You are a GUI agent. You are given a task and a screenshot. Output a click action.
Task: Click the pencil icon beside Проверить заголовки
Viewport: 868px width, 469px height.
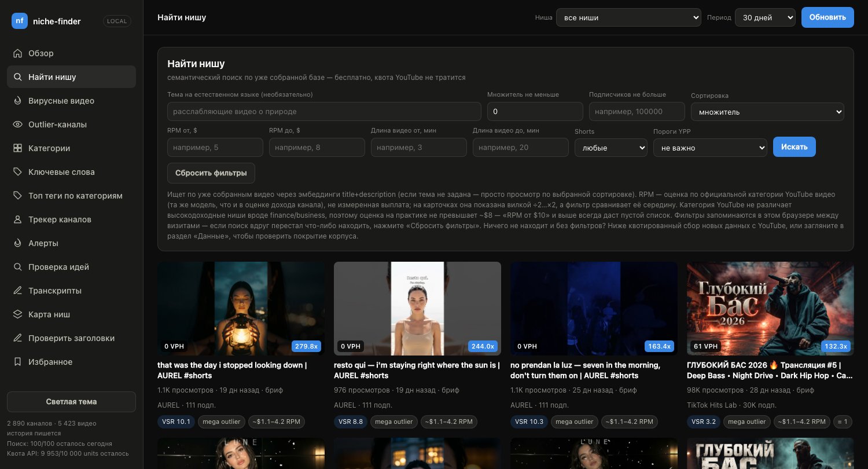point(17,338)
